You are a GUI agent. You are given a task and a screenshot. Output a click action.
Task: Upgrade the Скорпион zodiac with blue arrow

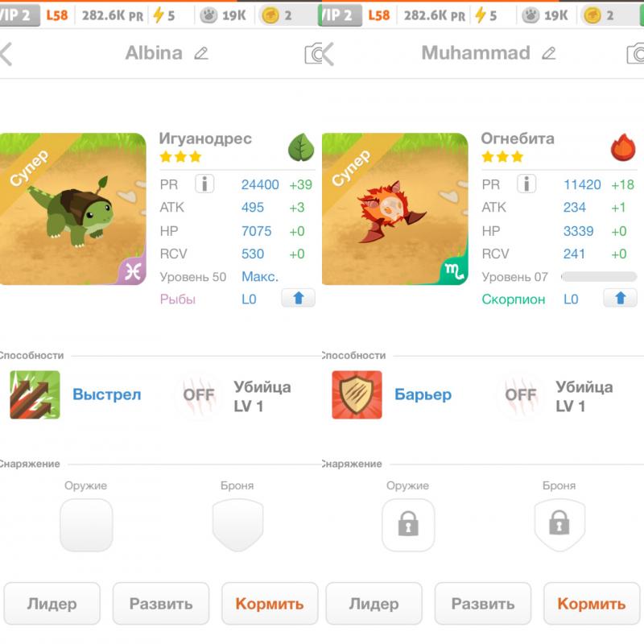620,298
